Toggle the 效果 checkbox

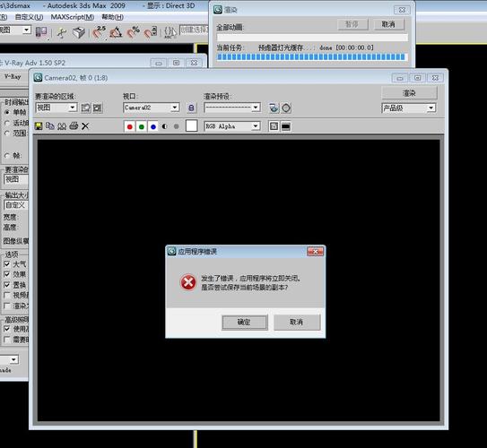(x=7, y=274)
